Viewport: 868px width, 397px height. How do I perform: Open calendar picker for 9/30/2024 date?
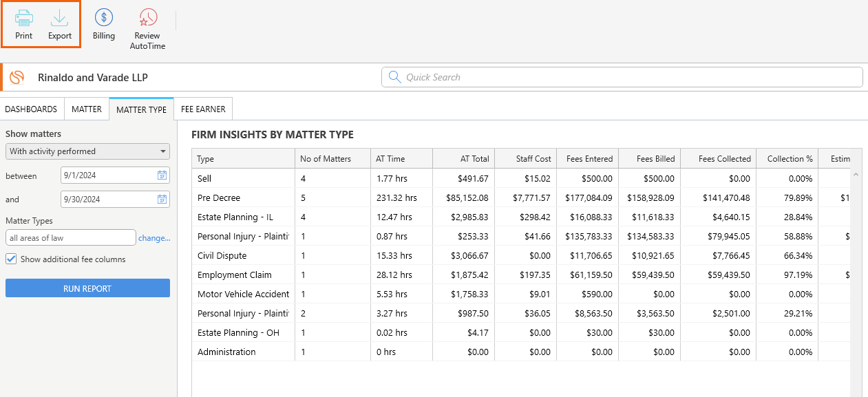162,200
